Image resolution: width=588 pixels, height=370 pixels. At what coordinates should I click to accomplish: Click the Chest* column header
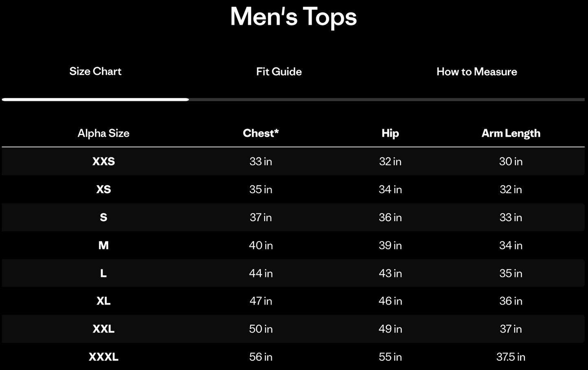point(260,133)
